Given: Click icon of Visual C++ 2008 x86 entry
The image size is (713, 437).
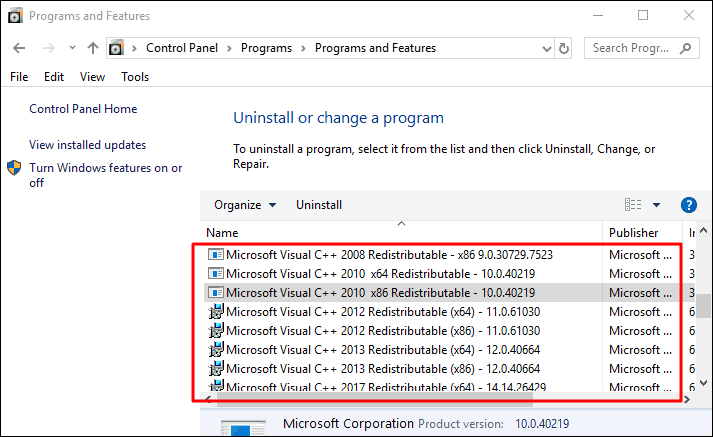Looking at the screenshot, I should (x=216, y=254).
